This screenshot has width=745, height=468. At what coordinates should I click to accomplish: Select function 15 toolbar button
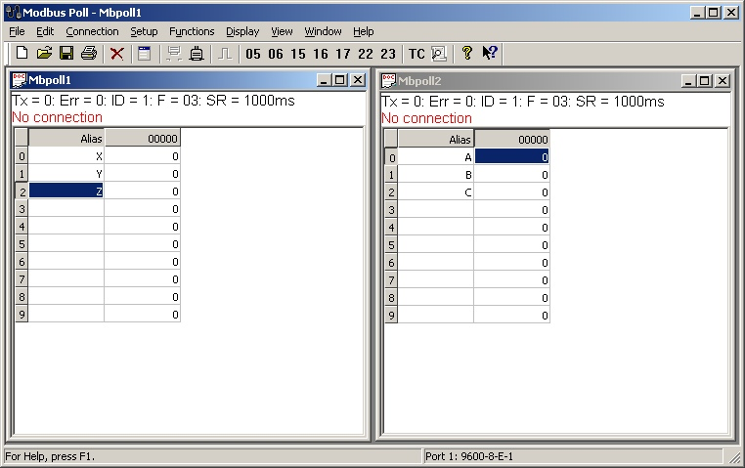click(x=298, y=54)
